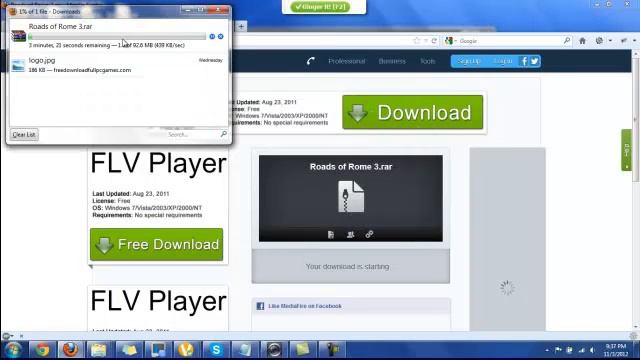Click the logo.jpg image icon in Downloads
Viewport: 640px width, 360px height.
[18, 65]
